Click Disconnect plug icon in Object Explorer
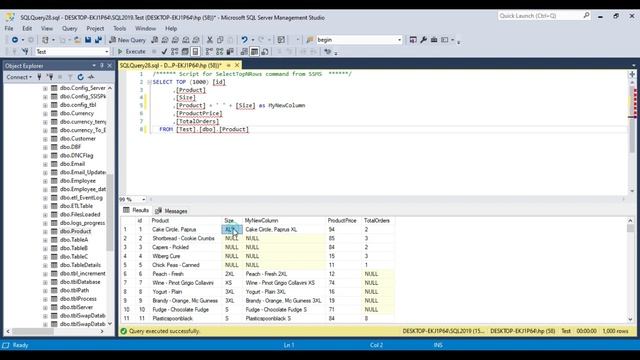 50,77
